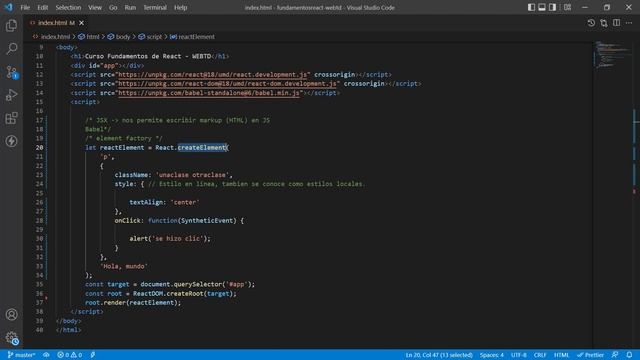Change line ending via CRLF
Screen dimensions: 640x360
(540, 355)
